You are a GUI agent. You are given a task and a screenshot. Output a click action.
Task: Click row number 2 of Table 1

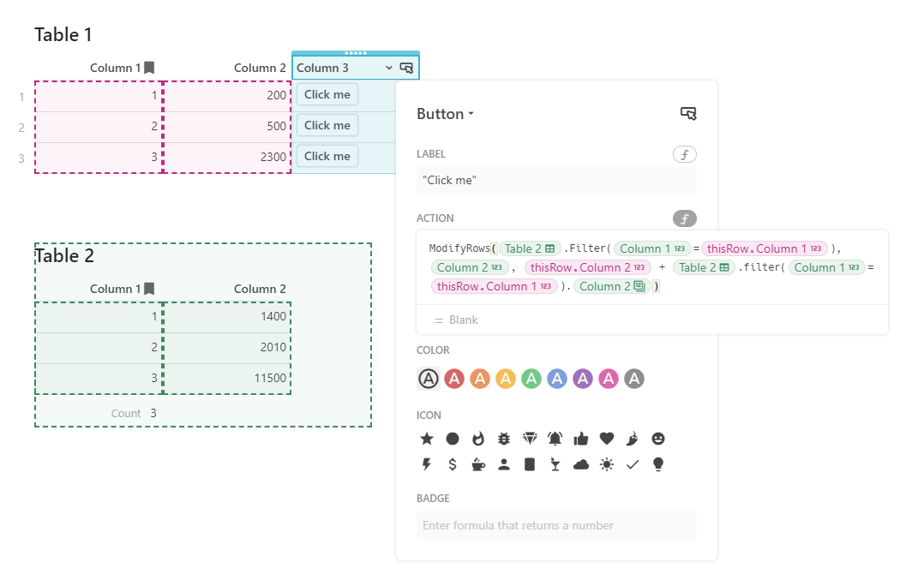point(21,127)
